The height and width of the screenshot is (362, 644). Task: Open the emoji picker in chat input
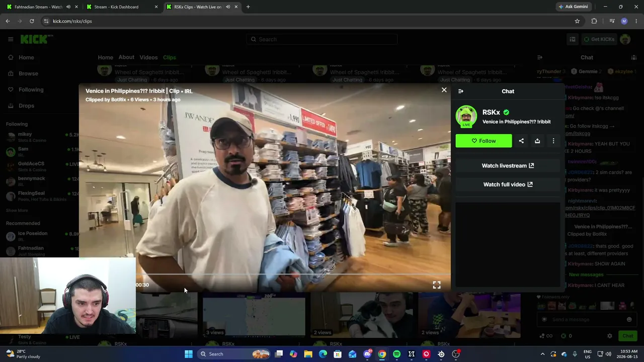coord(629,319)
